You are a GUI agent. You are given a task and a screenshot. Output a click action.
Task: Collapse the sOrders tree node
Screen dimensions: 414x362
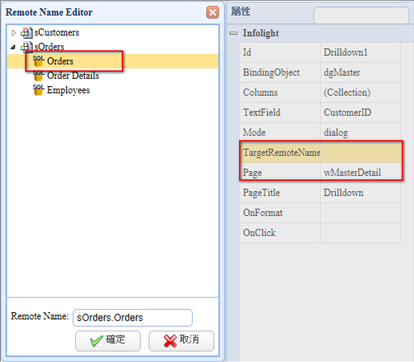coord(13,47)
